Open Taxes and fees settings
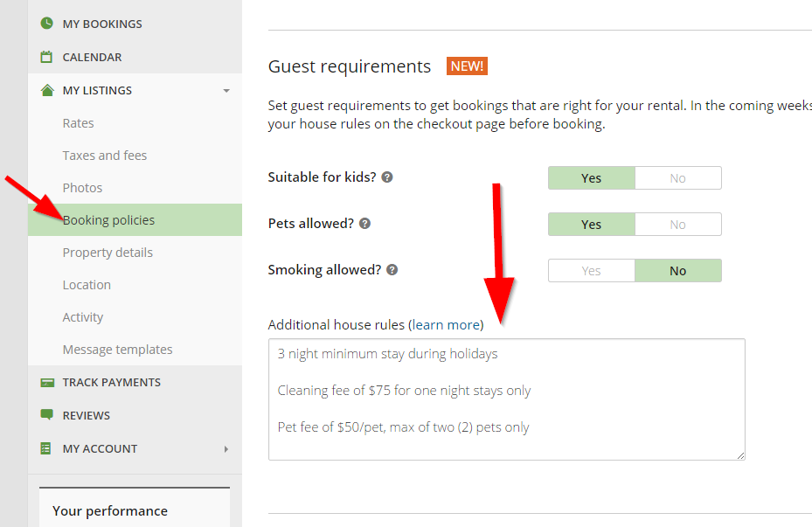 pyautogui.click(x=105, y=156)
